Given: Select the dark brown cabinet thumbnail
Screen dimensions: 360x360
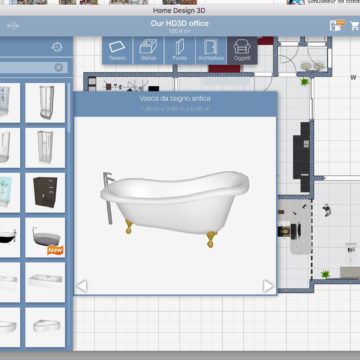Looking at the screenshot, I should point(45,193).
